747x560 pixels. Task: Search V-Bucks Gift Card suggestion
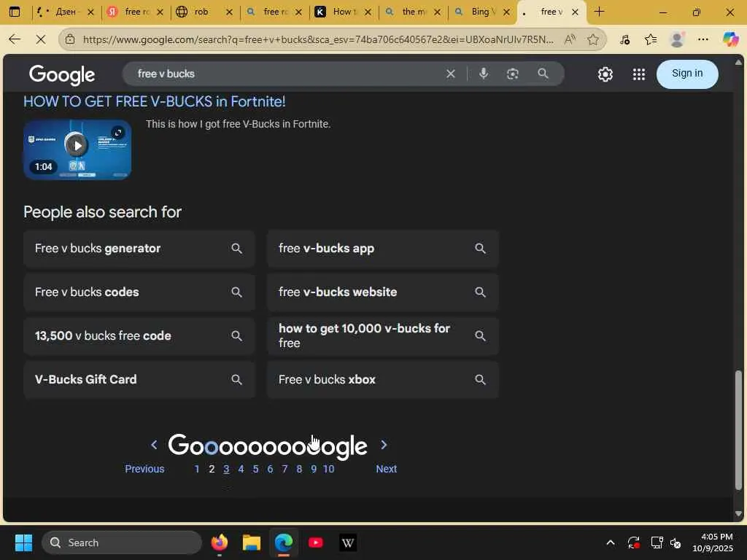tap(139, 379)
